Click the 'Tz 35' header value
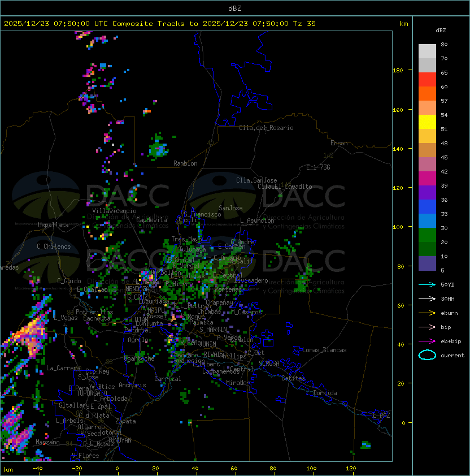The width and height of the screenshot is (470, 476). [304, 24]
